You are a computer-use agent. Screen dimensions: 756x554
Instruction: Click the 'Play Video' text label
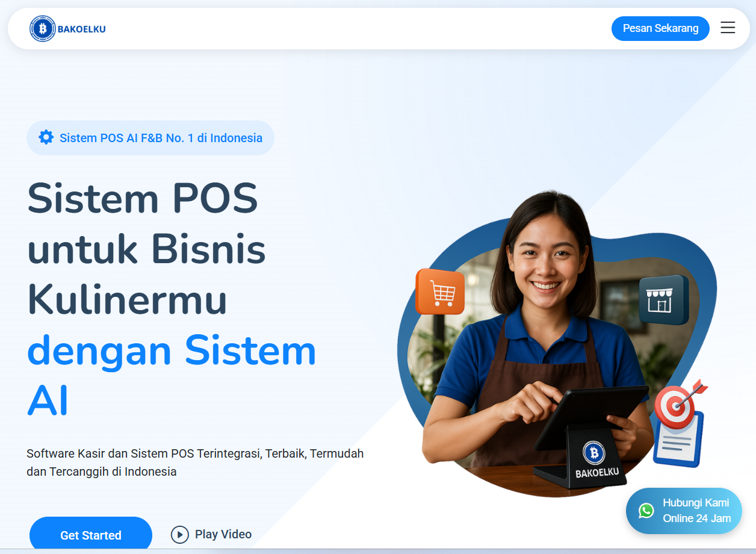tap(223, 534)
